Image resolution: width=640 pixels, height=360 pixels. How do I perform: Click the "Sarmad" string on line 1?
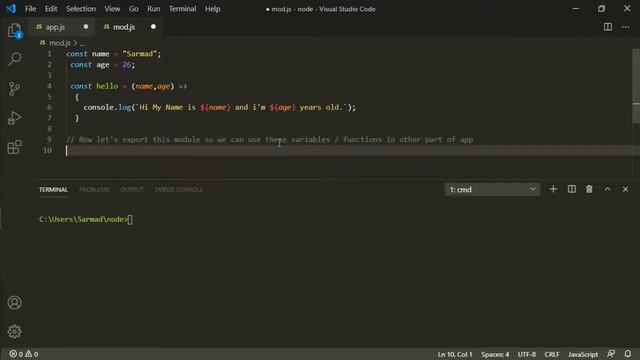139,54
